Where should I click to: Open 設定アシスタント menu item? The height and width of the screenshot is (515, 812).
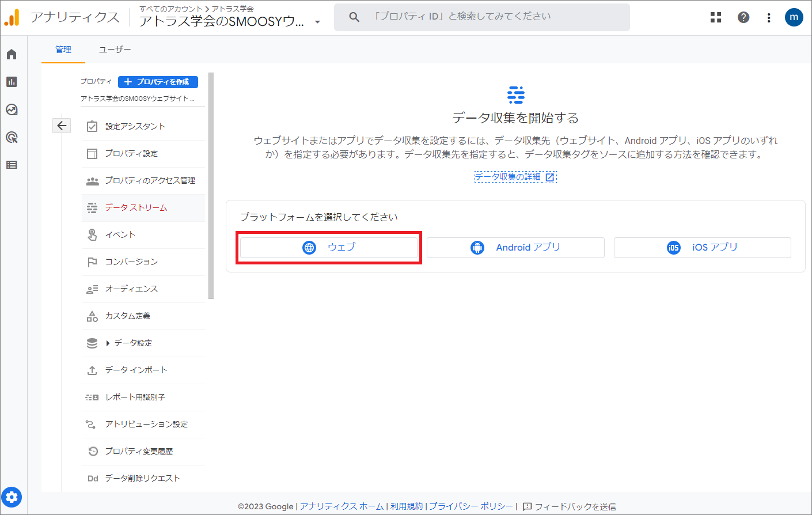coord(143,126)
